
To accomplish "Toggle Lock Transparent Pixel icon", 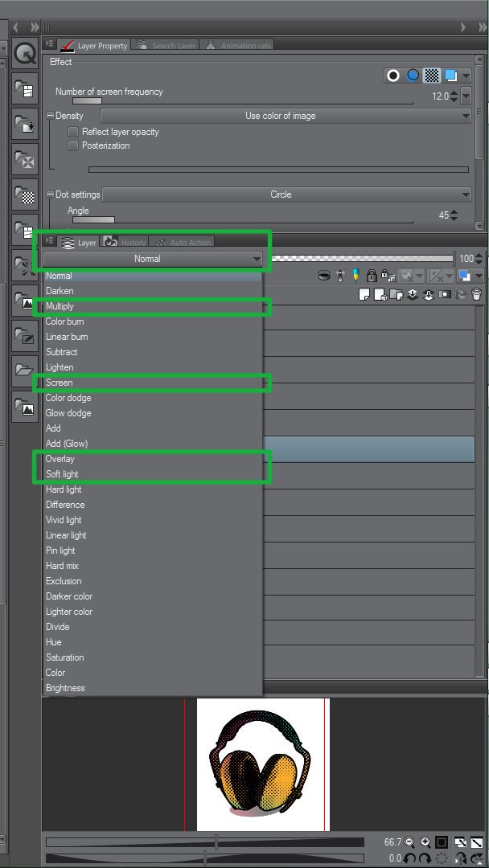I will coord(388,275).
